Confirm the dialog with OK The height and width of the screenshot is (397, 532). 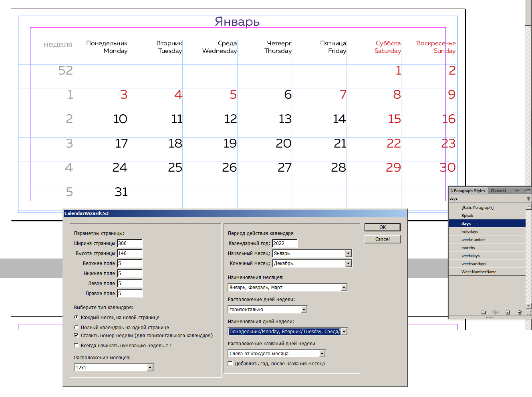tap(383, 227)
